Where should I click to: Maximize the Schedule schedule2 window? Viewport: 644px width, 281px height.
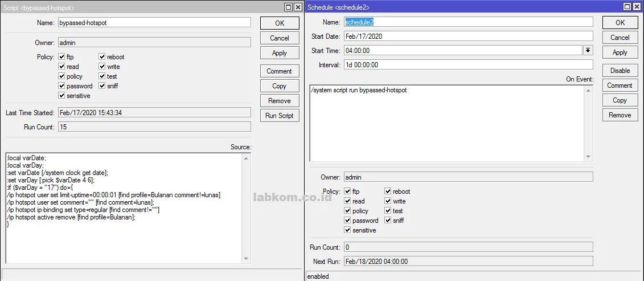(627, 7)
